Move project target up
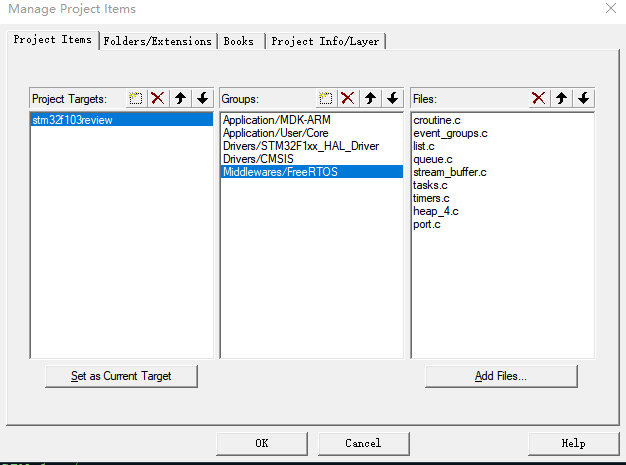The width and height of the screenshot is (626, 465). coord(180,98)
